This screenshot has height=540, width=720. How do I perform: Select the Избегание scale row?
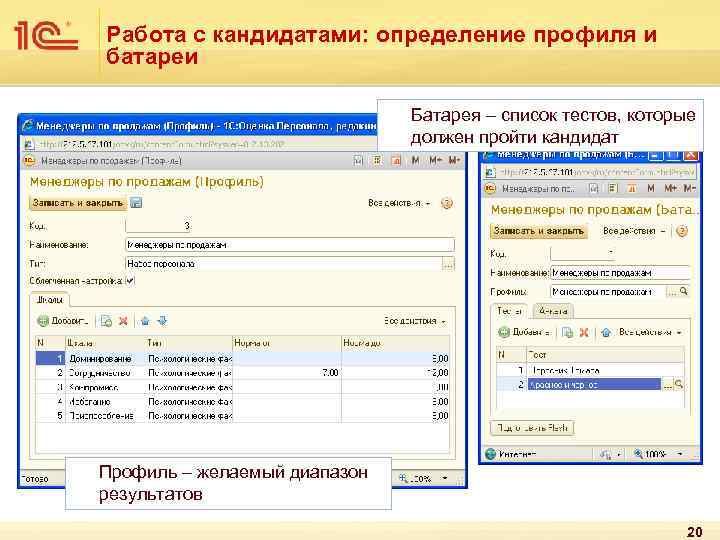(242, 401)
